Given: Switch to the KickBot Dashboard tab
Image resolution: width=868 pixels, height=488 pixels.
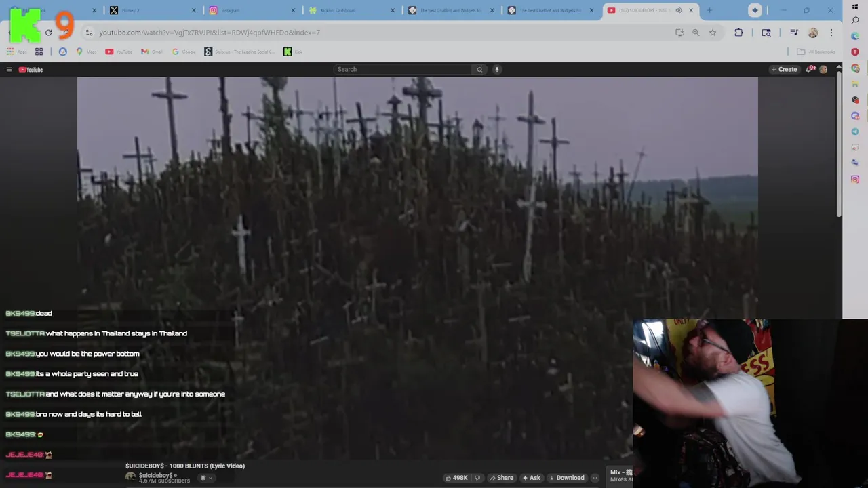Looking at the screenshot, I should (x=350, y=10).
